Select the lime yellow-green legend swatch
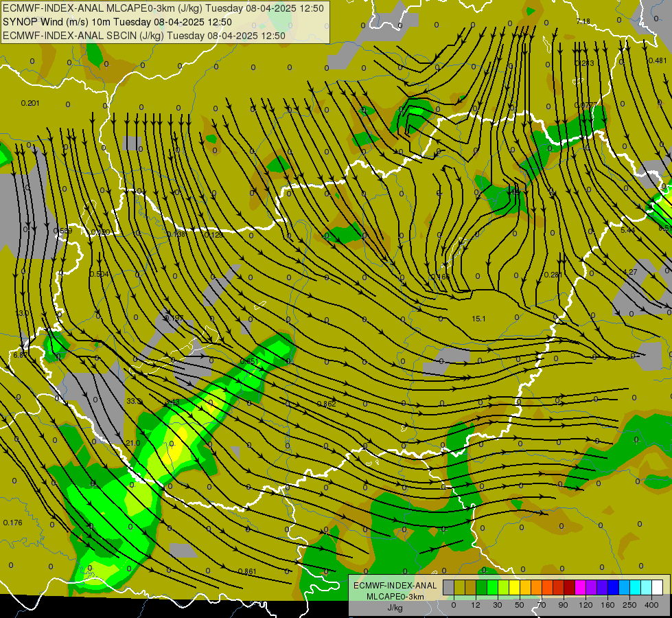 (x=504, y=587)
